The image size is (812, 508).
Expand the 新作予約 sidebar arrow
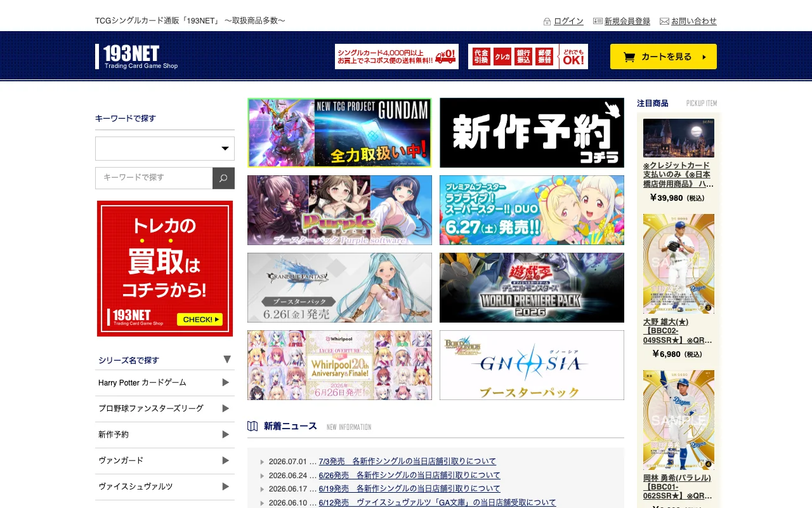click(x=225, y=434)
